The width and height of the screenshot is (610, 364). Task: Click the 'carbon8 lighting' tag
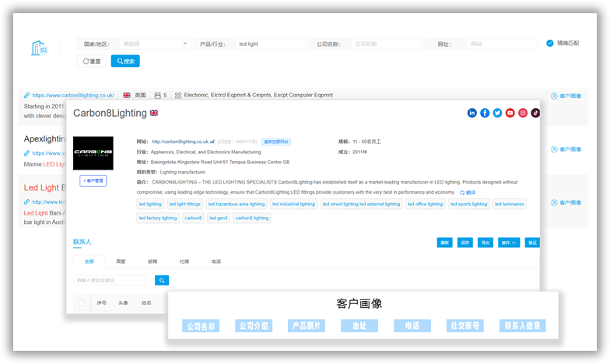(x=252, y=218)
